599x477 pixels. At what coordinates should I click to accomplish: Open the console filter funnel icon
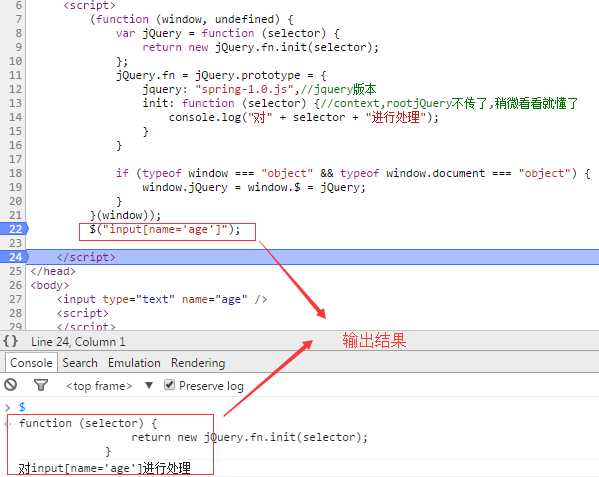pos(41,385)
